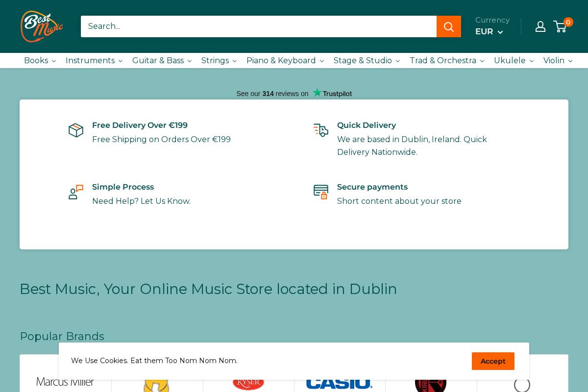Click inside the search input field

(259, 26)
